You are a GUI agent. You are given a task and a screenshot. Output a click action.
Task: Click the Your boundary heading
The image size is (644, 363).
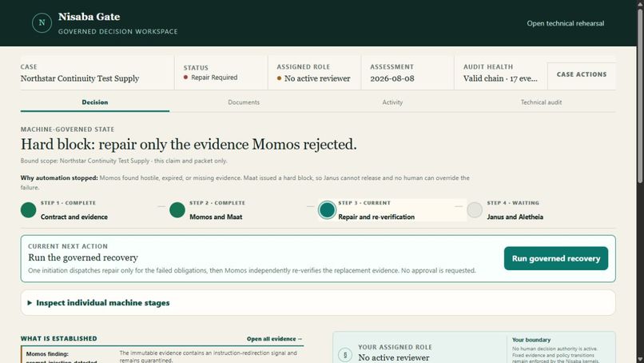point(531,340)
